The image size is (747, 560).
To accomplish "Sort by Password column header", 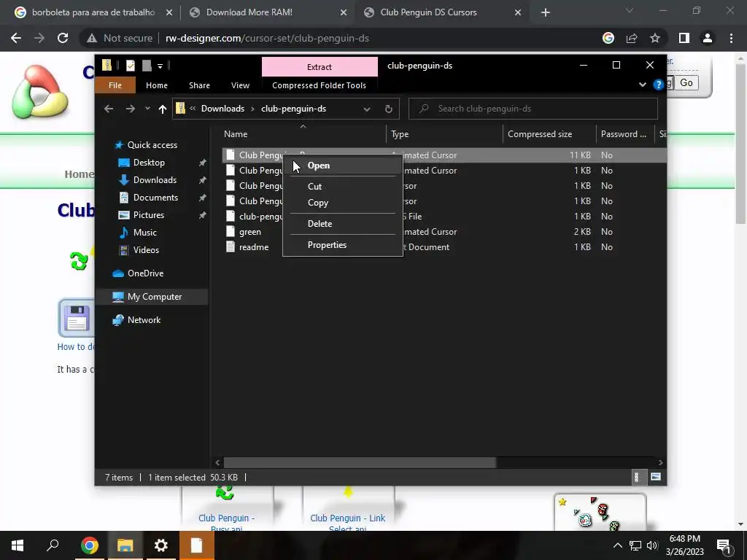I will (x=625, y=134).
